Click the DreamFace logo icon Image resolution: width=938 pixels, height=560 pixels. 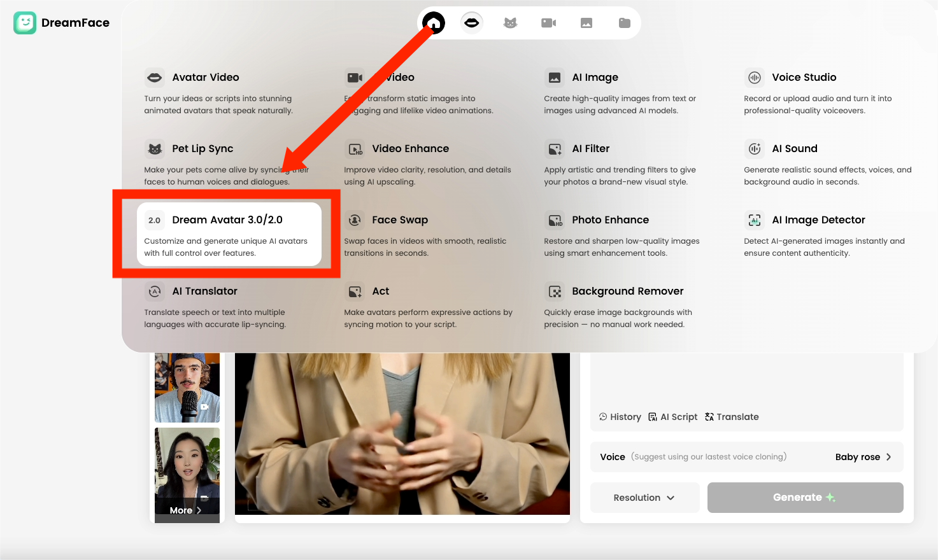tap(25, 23)
